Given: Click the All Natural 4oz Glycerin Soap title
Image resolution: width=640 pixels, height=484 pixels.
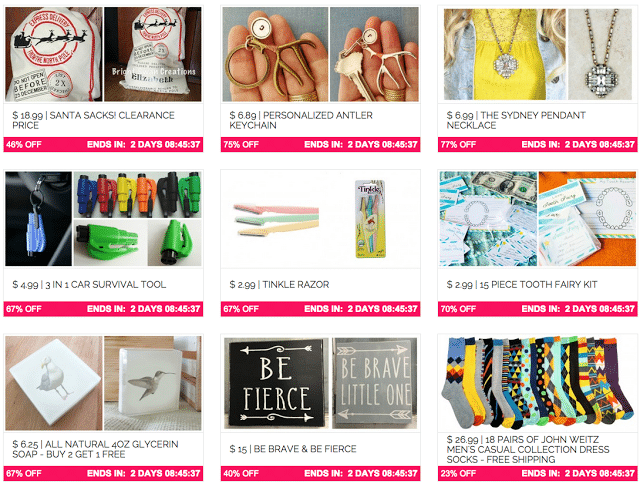Looking at the screenshot, I should 95,449.
